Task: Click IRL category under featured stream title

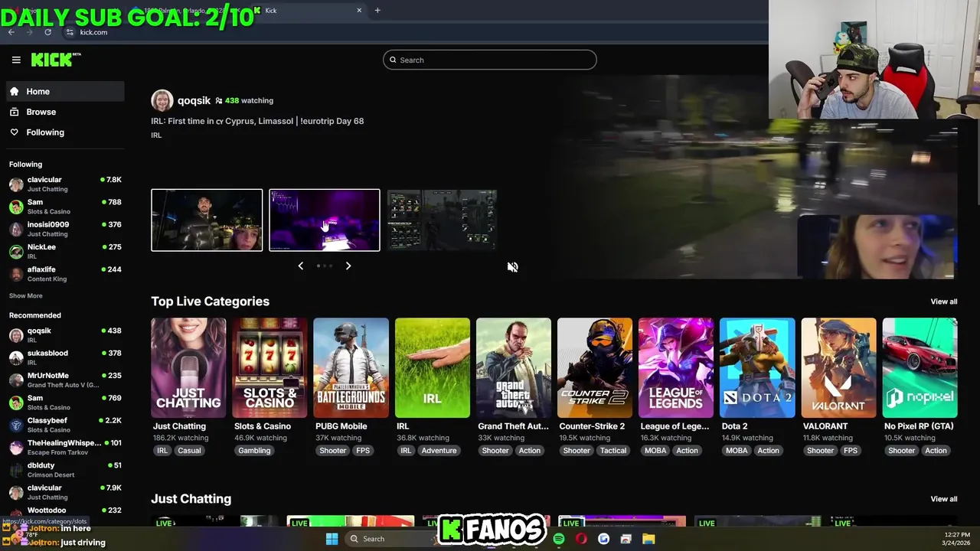Action: (x=156, y=135)
